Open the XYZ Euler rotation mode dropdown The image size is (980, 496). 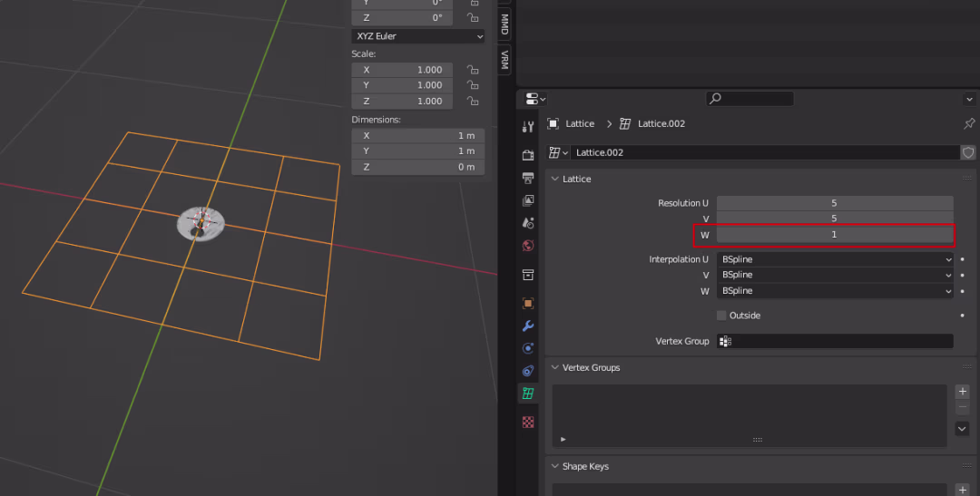coord(418,36)
